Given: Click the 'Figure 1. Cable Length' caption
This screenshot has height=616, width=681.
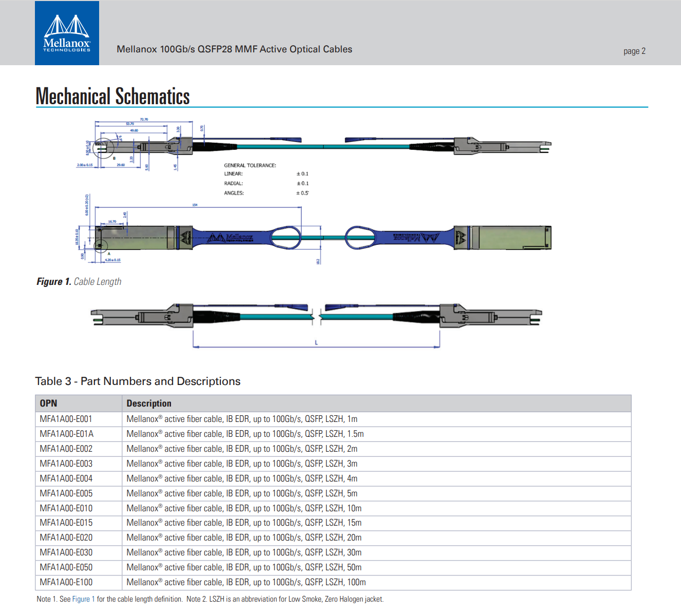Looking at the screenshot, I should [x=79, y=281].
